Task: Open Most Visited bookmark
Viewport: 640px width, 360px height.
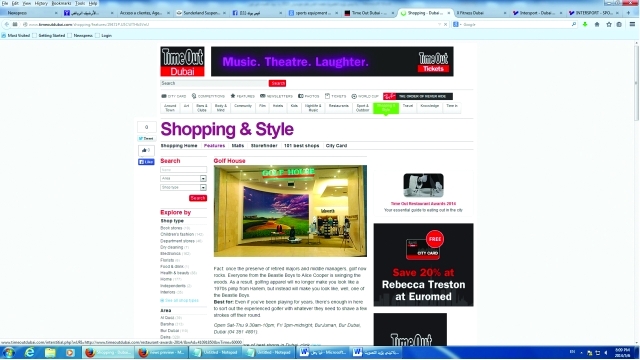Action: [16, 36]
